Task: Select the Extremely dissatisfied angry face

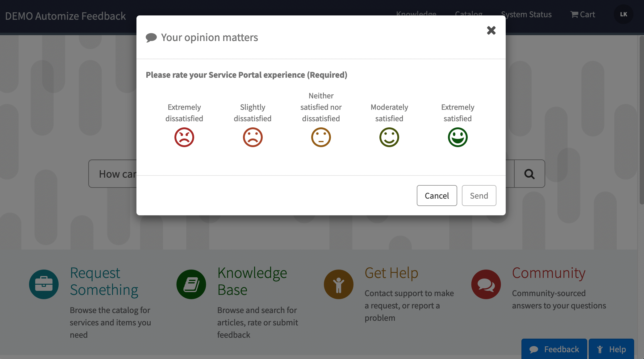Action: (184, 137)
